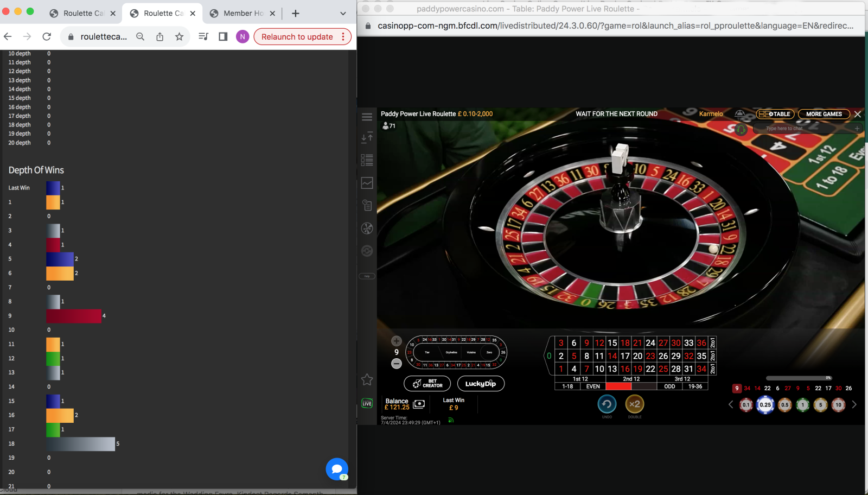Click the circular sync icon in sidebar

[367, 251]
